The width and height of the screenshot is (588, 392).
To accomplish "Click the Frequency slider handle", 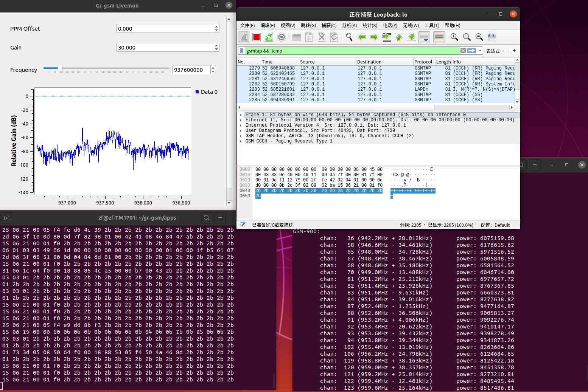I will click(x=60, y=68).
